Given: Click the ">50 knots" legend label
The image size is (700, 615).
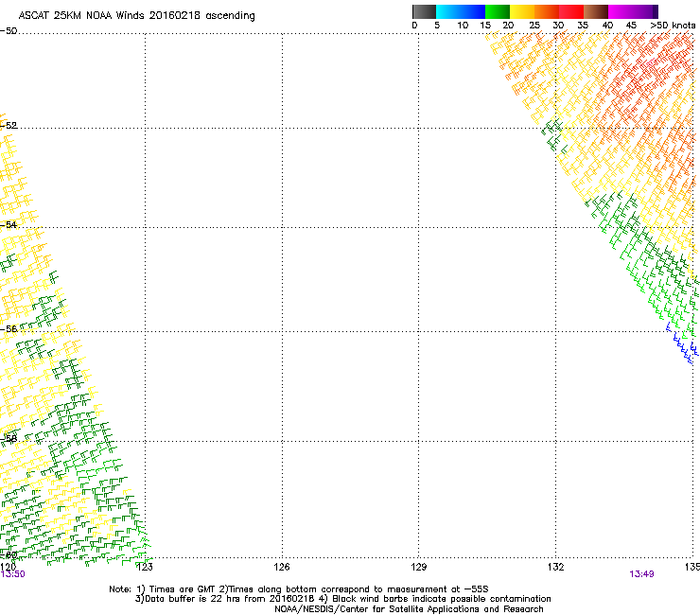Looking at the screenshot, I should pyautogui.click(x=673, y=26).
